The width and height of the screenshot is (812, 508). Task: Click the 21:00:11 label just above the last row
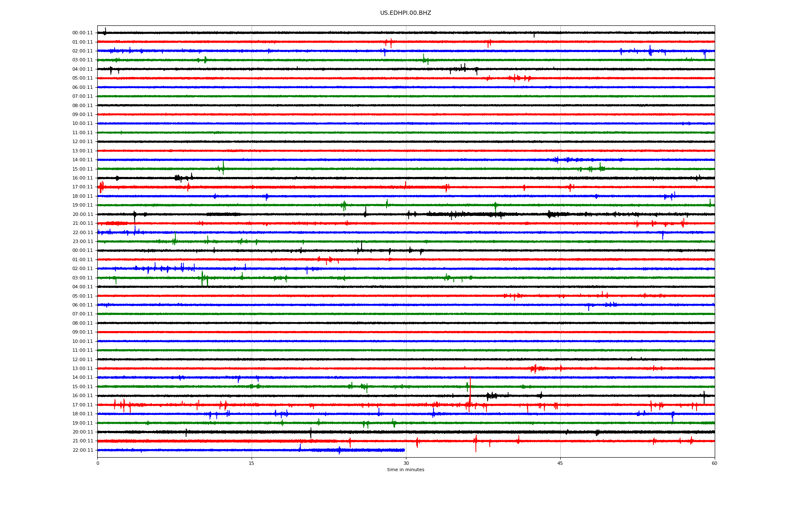coord(82,441)
